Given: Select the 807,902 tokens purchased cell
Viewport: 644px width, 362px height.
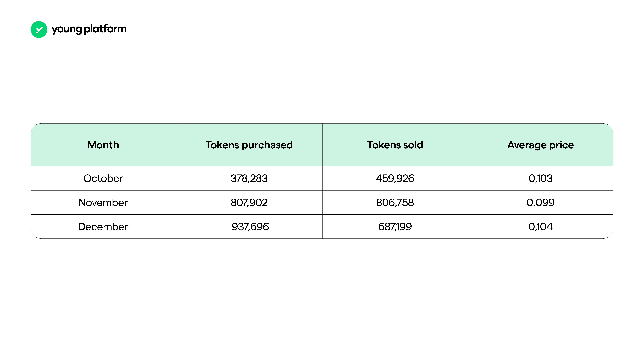Looking at the screenshot, I should click(249, 202).
